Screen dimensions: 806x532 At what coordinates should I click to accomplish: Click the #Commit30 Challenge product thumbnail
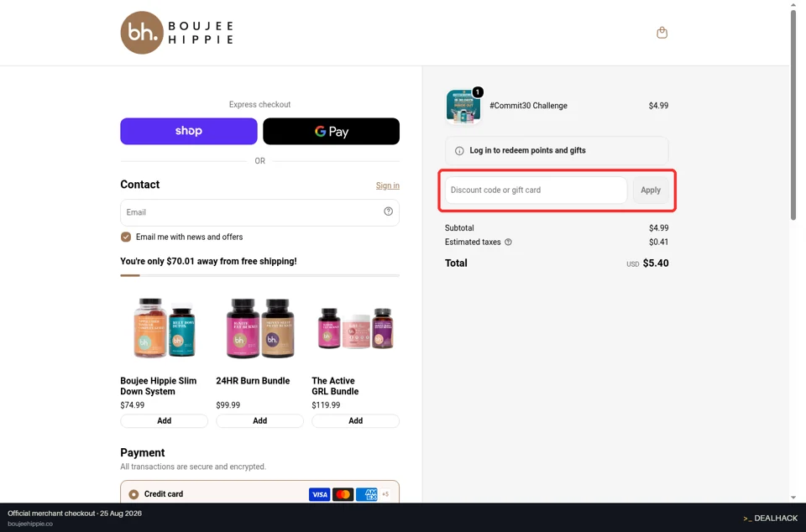(x=463, y=107)
